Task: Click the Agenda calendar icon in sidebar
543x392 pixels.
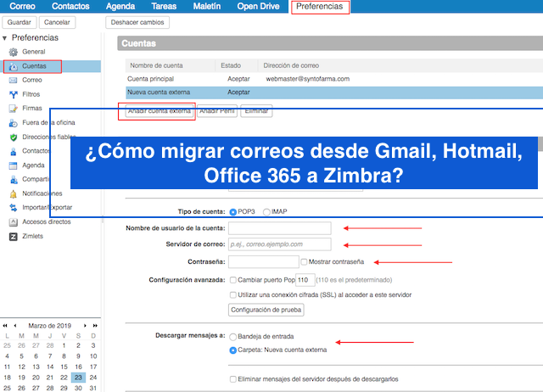Action: pos(14,165)
